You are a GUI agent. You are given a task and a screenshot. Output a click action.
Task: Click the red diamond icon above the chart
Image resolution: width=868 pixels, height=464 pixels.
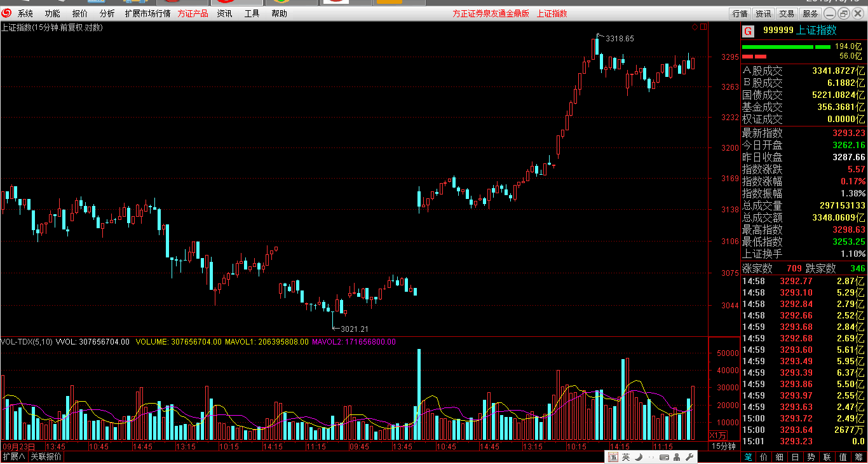tap(695, 27)
